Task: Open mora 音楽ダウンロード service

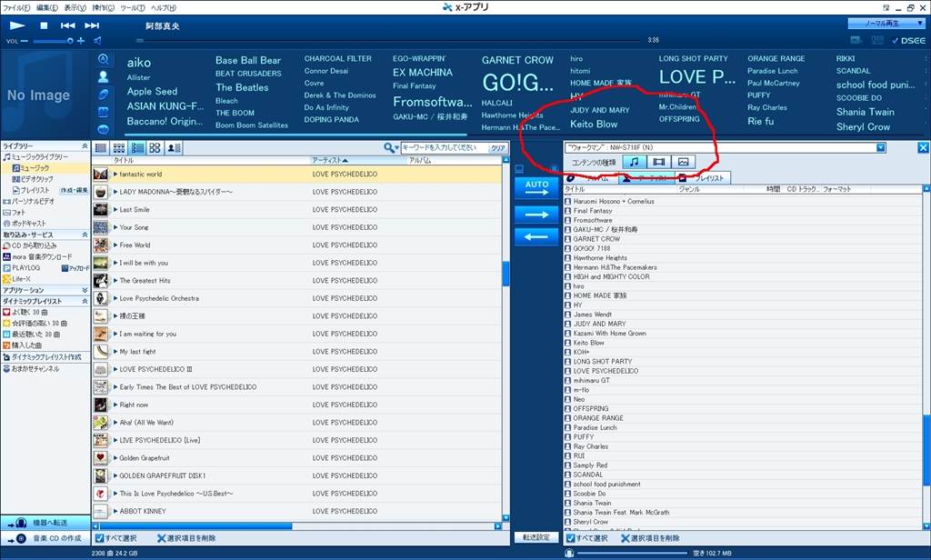Action: tap(37, 256)
